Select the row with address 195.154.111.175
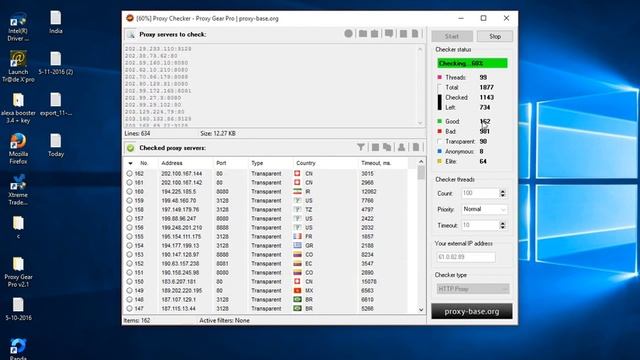 coord(266,236)
